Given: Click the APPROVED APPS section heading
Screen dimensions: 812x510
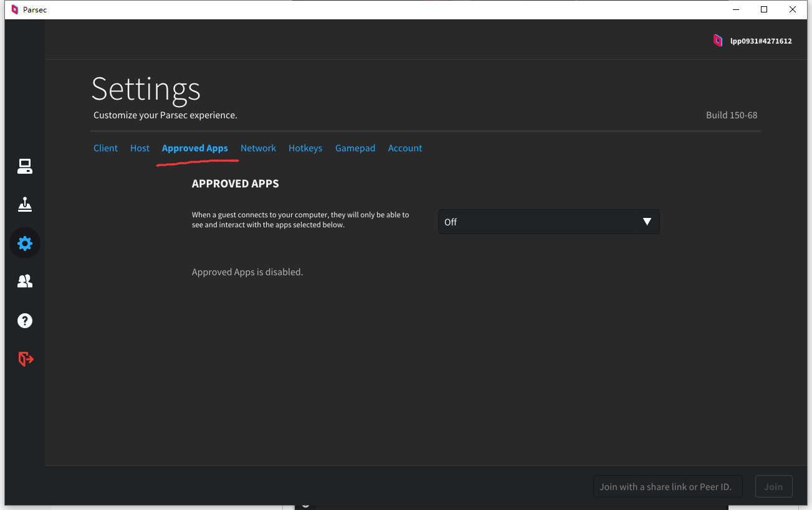Looking at the screenshot, I should (x=236, y=184).
